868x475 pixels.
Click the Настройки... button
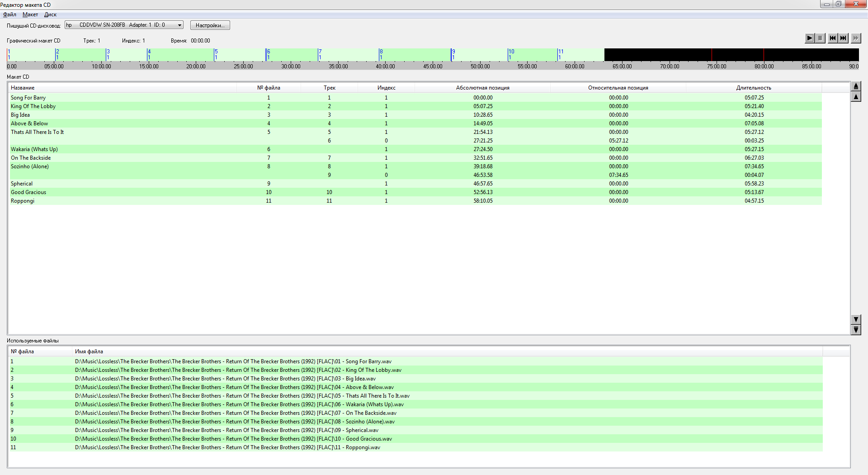tap(210, 25)
